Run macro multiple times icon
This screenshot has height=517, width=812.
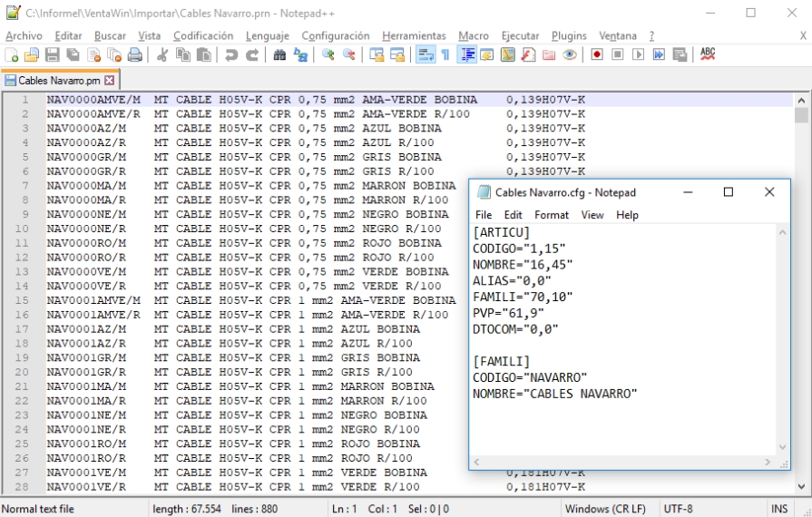(659, 54)
